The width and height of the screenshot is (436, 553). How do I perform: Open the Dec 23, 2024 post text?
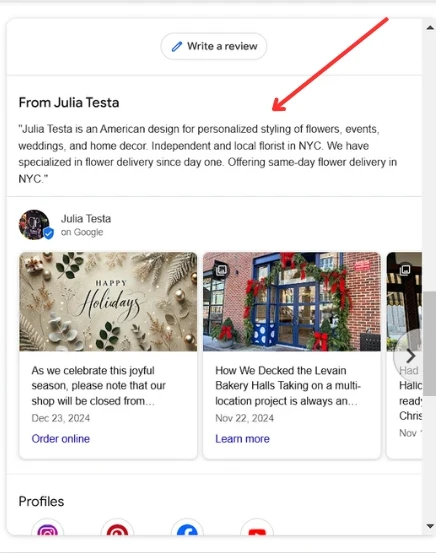pos(98,385)
